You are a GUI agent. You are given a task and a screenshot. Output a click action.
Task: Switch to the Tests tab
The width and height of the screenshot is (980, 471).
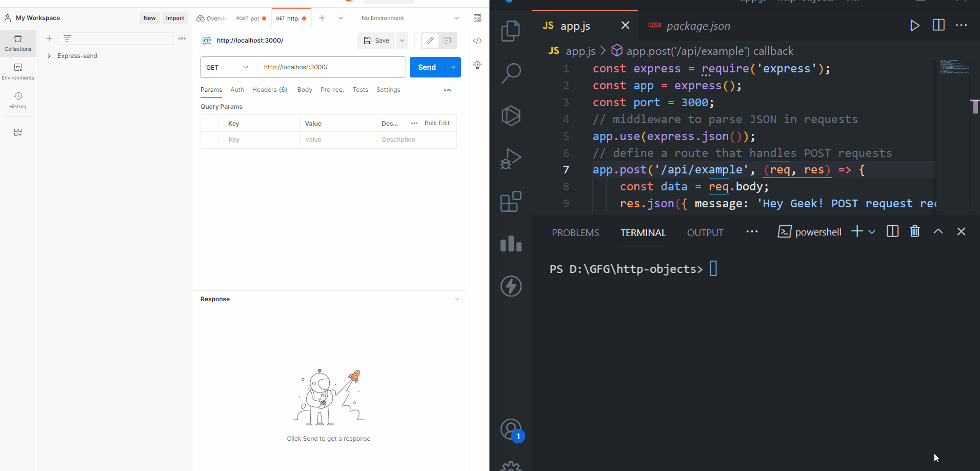(361, 90)
